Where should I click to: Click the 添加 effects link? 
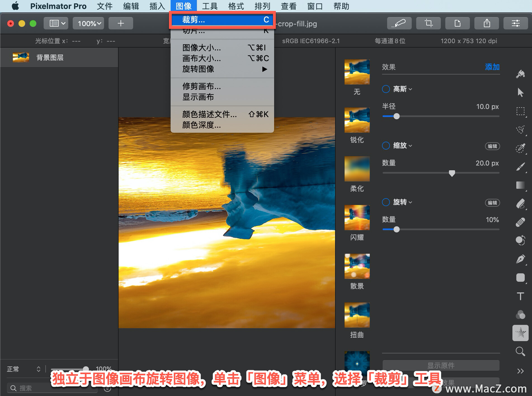[x=492, y=67]
